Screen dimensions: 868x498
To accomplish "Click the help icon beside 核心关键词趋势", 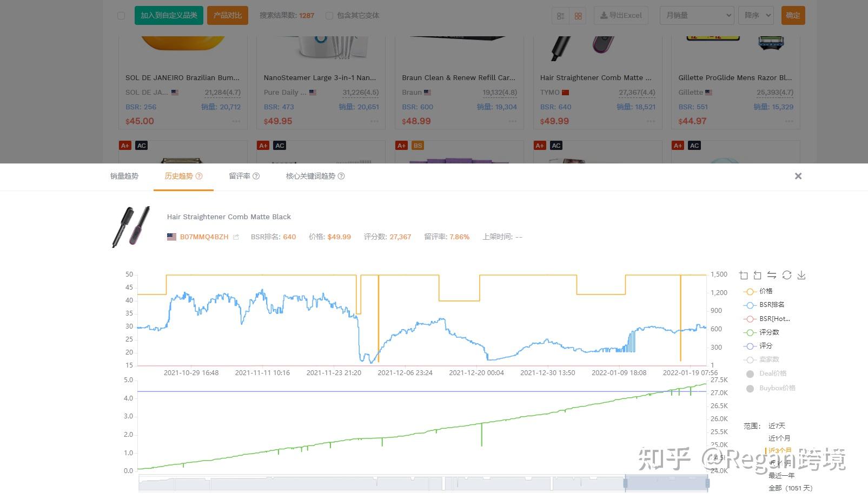I will pyautogui.click(x=341, y=176).
